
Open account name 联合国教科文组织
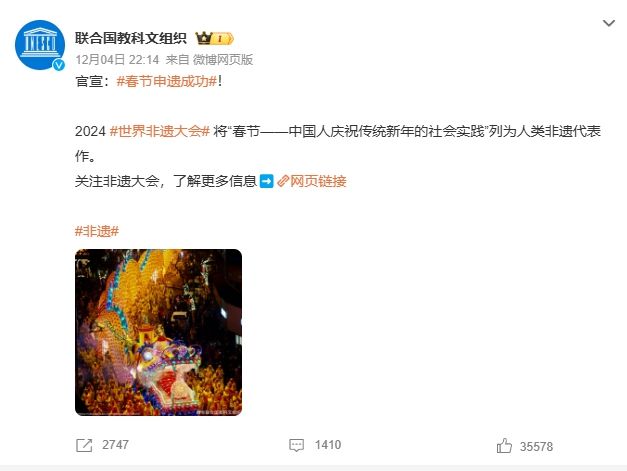tap(131, 38)
